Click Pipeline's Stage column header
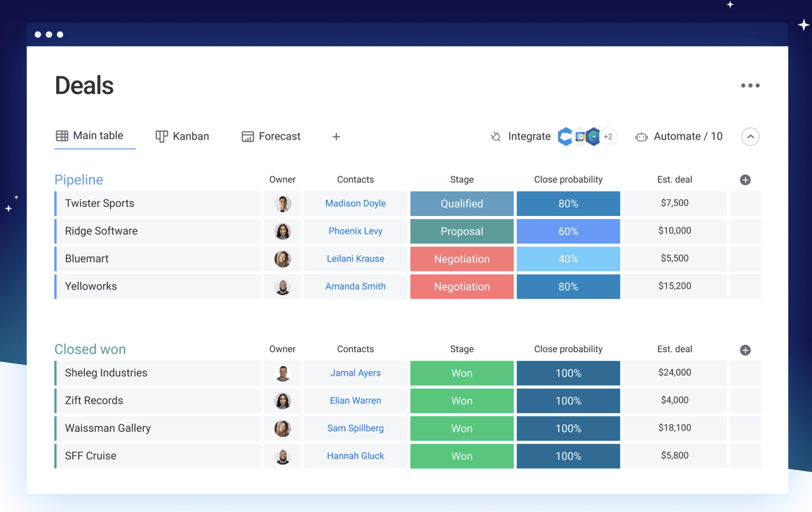This screenshot has width=812, height=512. click(x=462, y=180)
